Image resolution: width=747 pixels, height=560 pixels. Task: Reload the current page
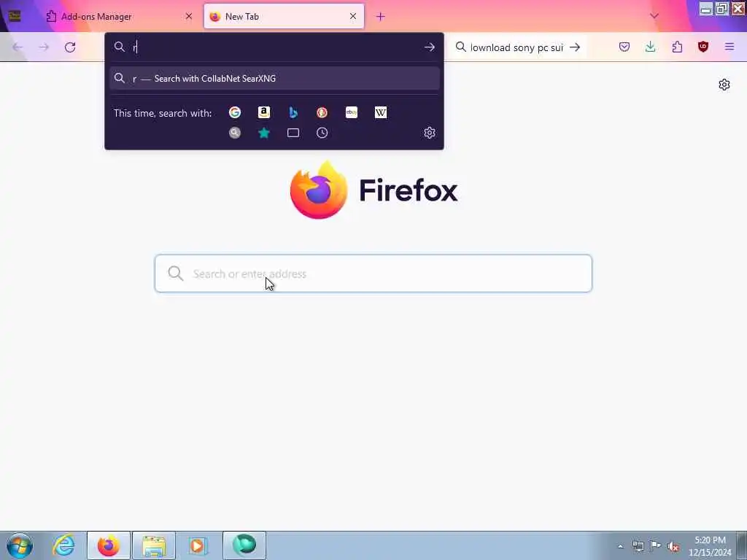pos(70,47)
